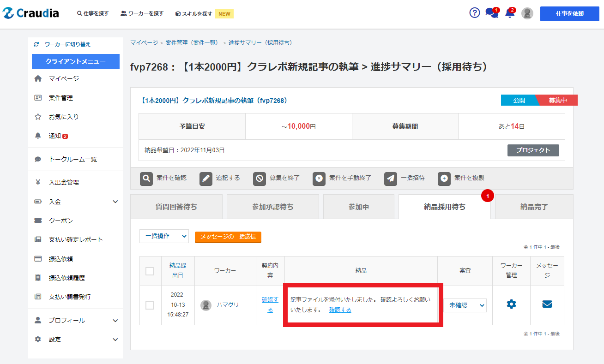Open the 一括操作 dropdown
The height and width of the screenshot is (364, 604).
pos(164,236)
